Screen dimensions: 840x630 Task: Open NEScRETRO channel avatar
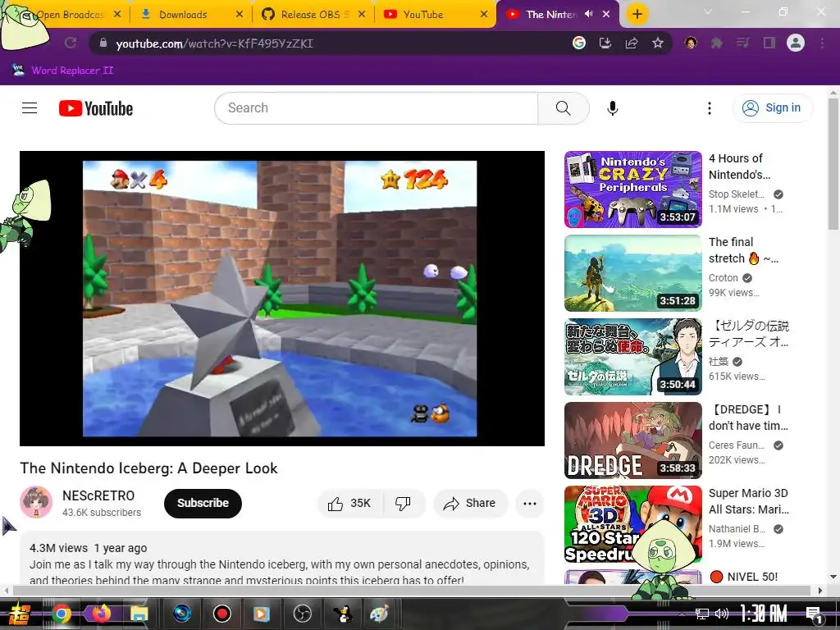tap(36, 503)
